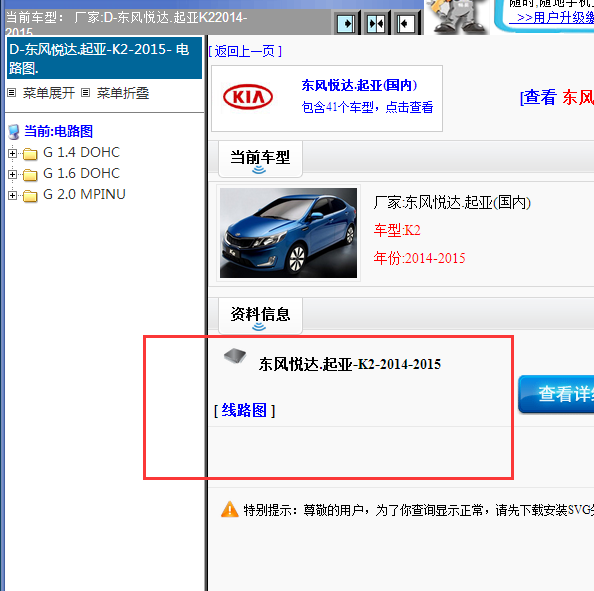Click the G 1.6 DOHC folder icon
Viewport: 594px width, 591px height.
click(30, 175)
